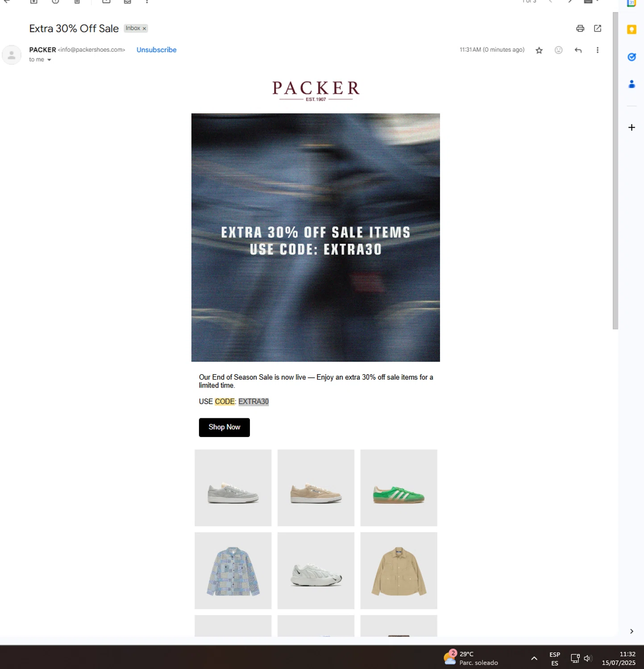This screenshot has width=644, height=669.
Task: Add an emoji reaction to the email
Action: tap(558, 50)
